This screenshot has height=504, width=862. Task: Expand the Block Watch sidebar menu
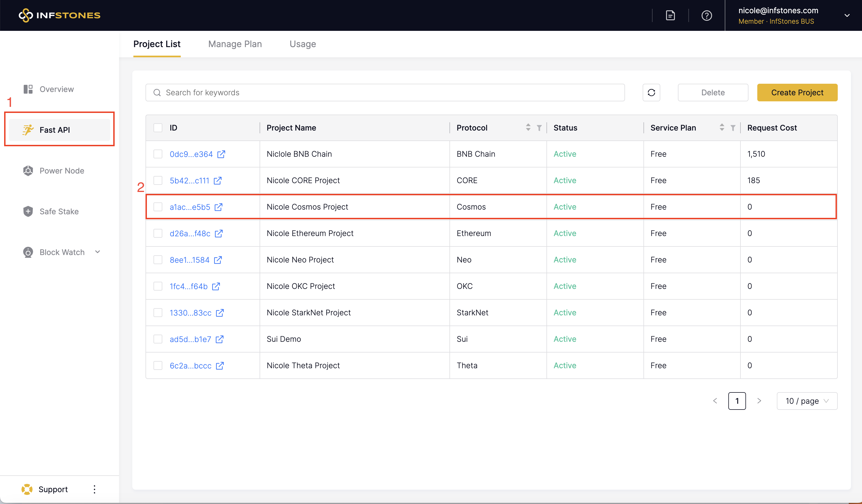pos(98,252)
